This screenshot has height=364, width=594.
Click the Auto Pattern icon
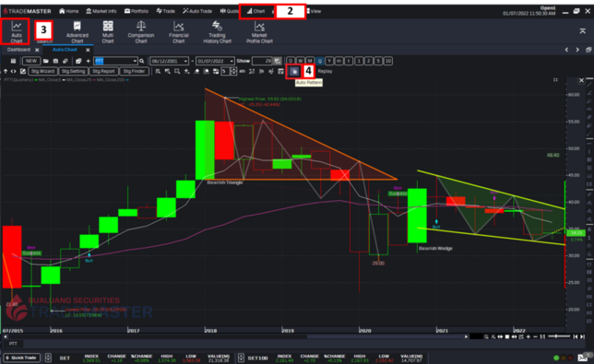[x=294, y=71]
